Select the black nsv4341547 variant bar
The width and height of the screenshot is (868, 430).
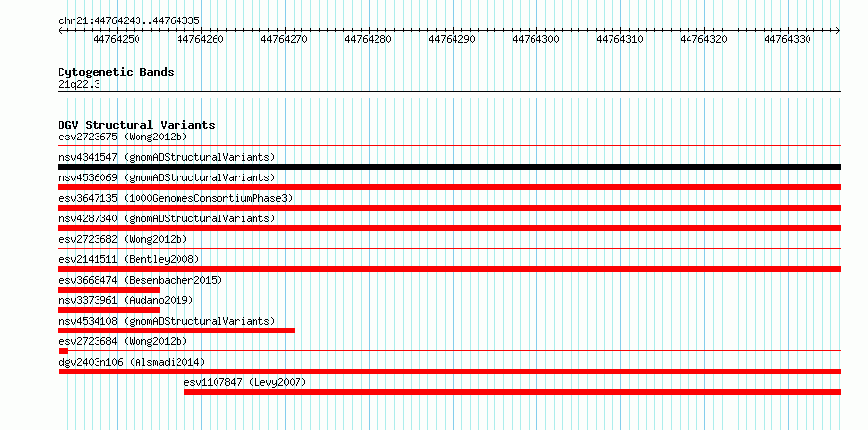coord(449,167)
